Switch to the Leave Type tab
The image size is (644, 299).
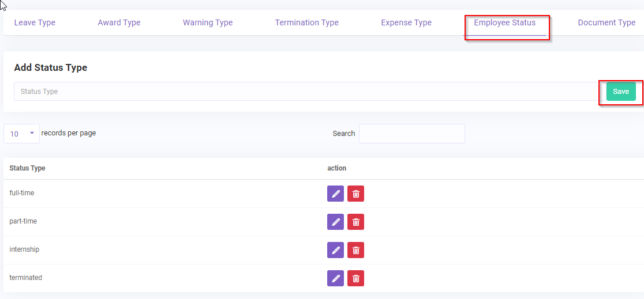tap(35, 23)
